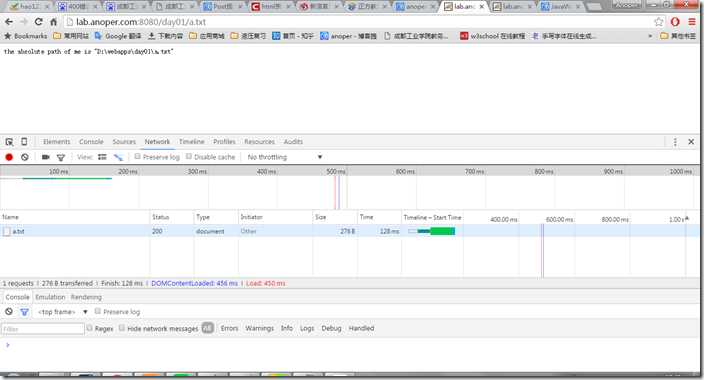Open the Resources tab
Image resolution: width=704 pixels, height=380 pixels.
260,141
